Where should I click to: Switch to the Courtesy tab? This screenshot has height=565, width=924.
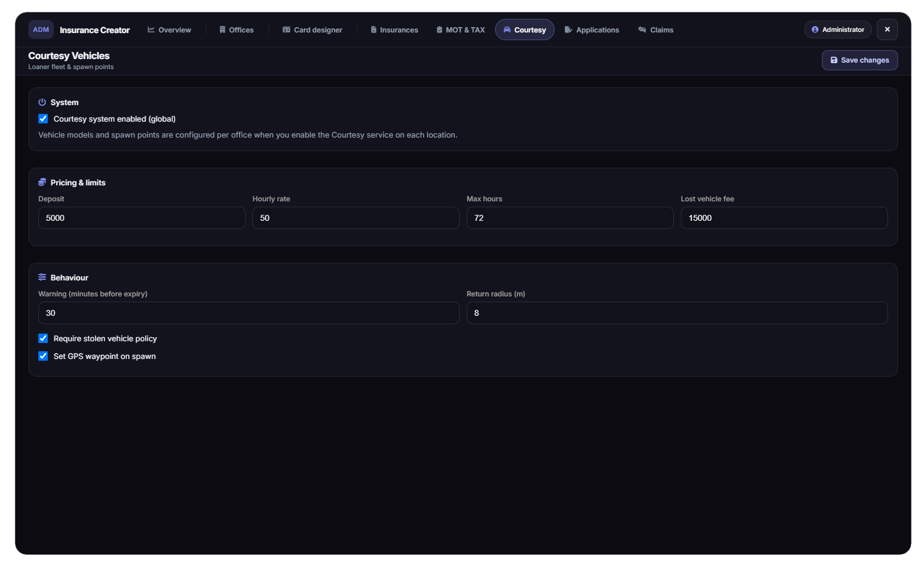click(525, 30)
